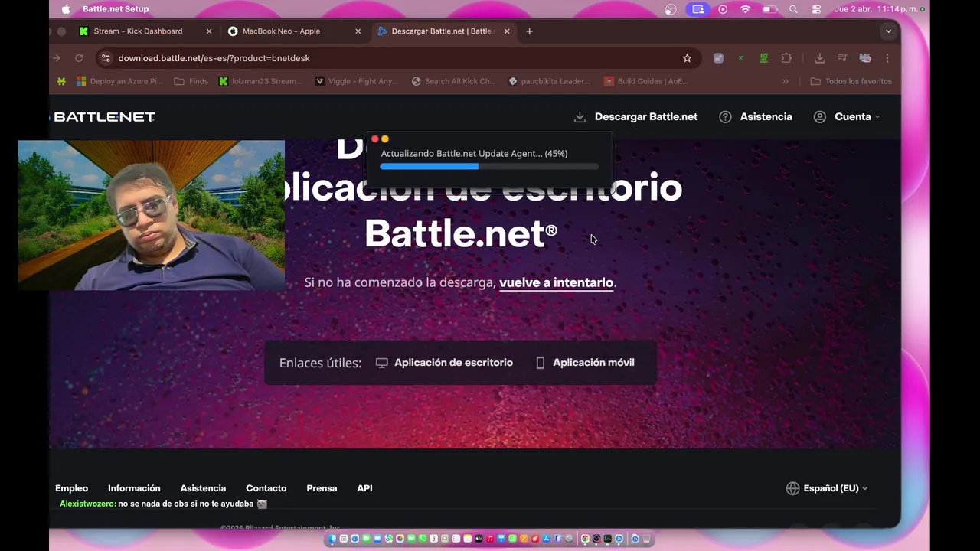The image size is (980, 551).
Task: Expand hidden bookmarks chevron
Action: (785, 81)
